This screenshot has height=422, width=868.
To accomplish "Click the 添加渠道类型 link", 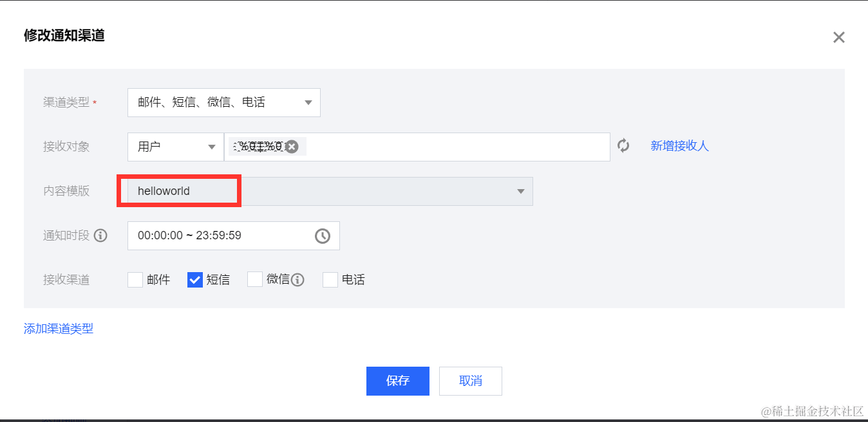I will click(x=58, y=328).
